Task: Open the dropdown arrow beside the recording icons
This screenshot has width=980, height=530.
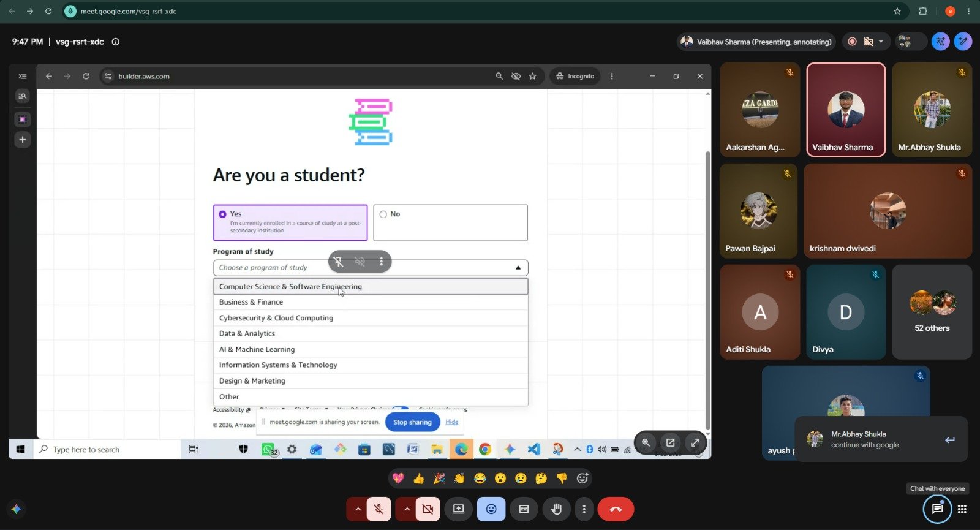Action: (x=881, y=42)
